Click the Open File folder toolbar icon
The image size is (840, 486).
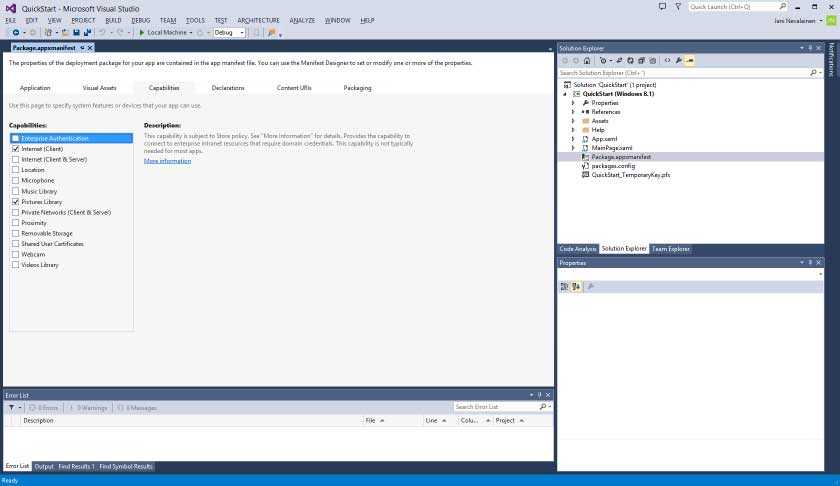(65, 33)
